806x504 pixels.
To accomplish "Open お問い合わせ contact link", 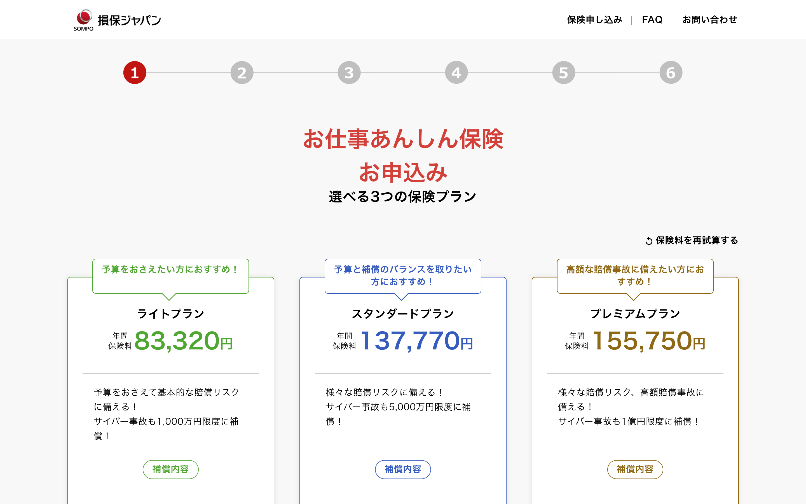I will (709, 20).
